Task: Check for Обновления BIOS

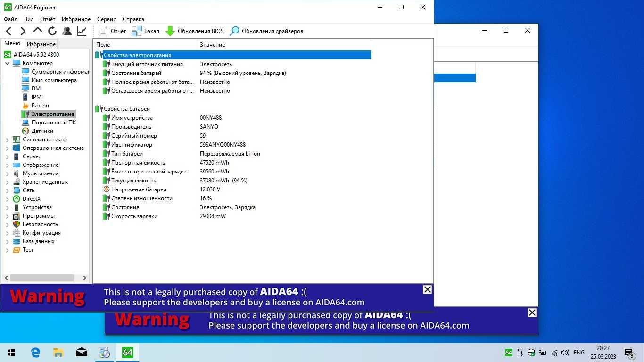Action: coord(194,31)
